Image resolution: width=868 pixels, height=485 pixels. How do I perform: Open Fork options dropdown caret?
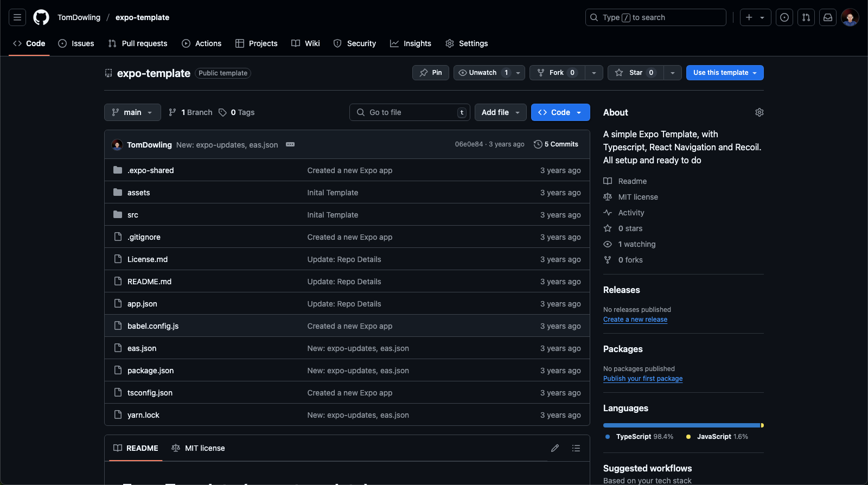tap(594, 73)
